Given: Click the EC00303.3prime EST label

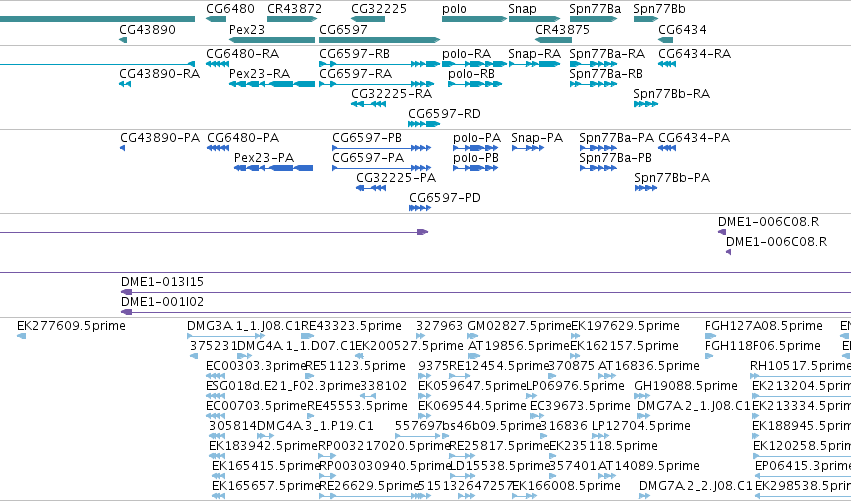Looking at the screenshot, I should (257, 366).
